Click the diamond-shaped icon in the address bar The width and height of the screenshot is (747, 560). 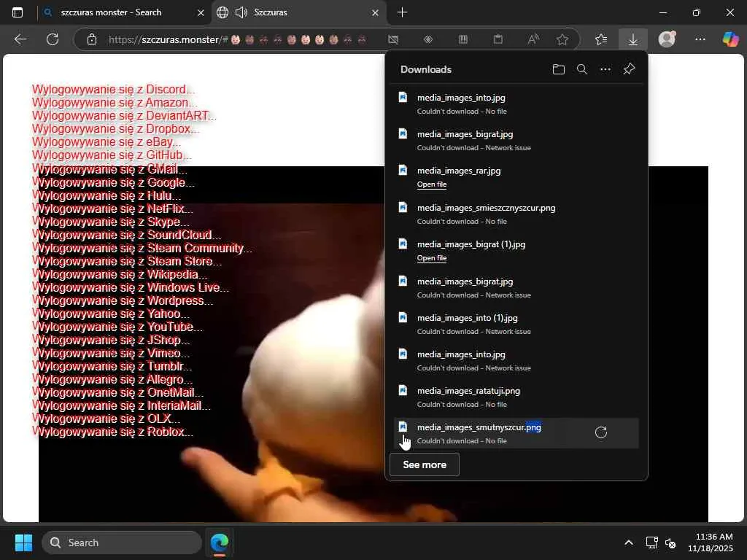pos(428,39)
